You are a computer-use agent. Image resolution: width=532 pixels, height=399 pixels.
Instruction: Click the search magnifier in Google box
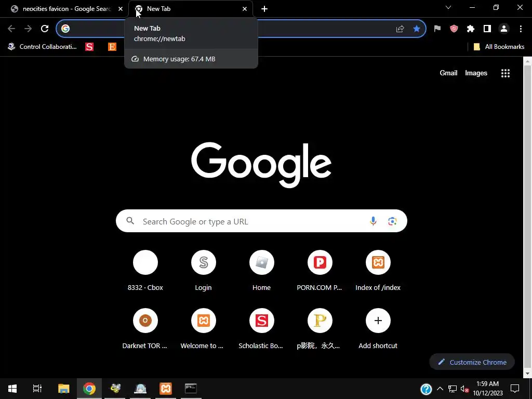point(130,221)
